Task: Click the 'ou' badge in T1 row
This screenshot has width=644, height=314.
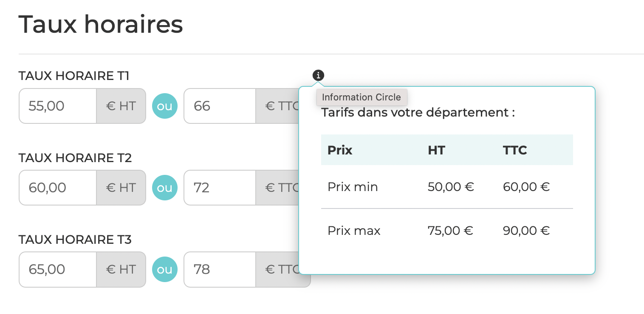Action: 165,106
